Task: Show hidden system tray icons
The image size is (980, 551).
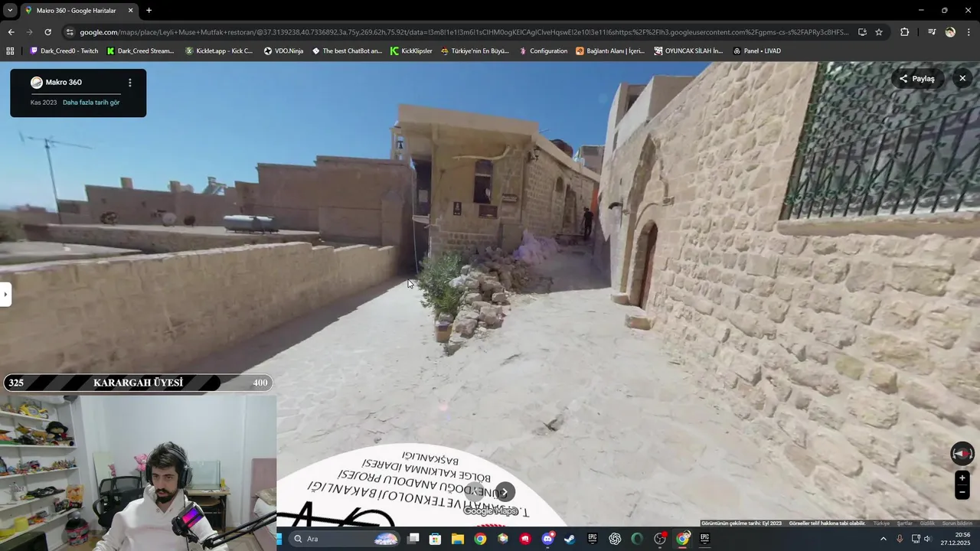Action: [x=883, y=539]
